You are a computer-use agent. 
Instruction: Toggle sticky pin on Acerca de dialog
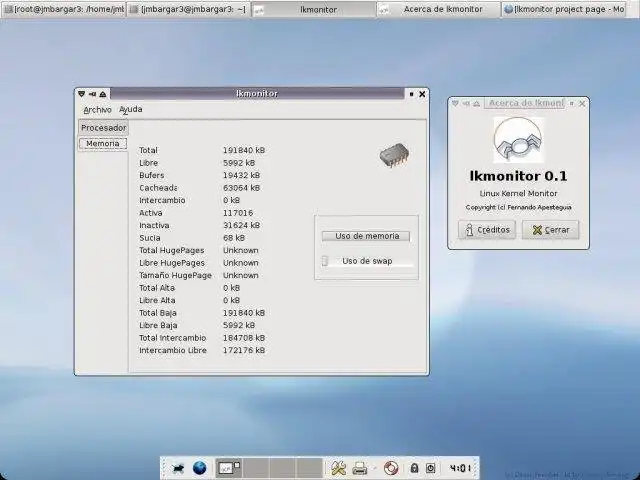tap(466, 104)
